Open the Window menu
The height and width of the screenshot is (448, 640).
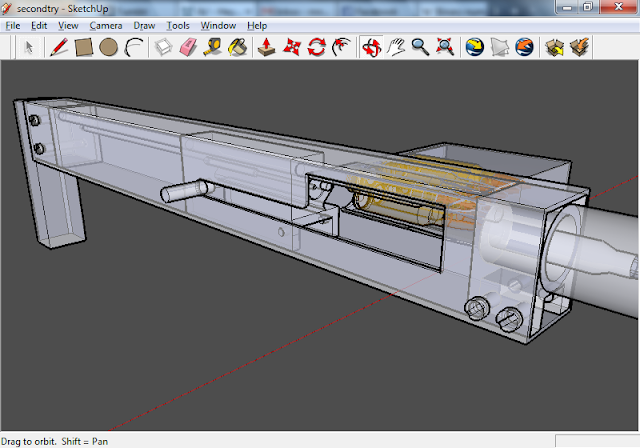tap(218, 26)
